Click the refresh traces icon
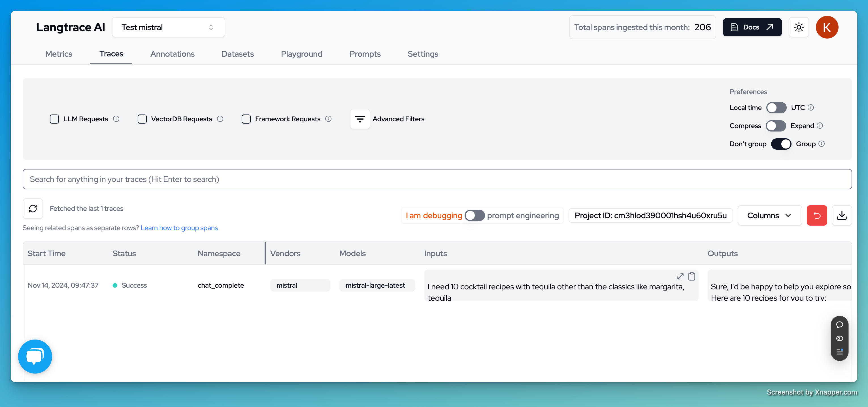Screen dimensions: 868x407 [33, 209]
